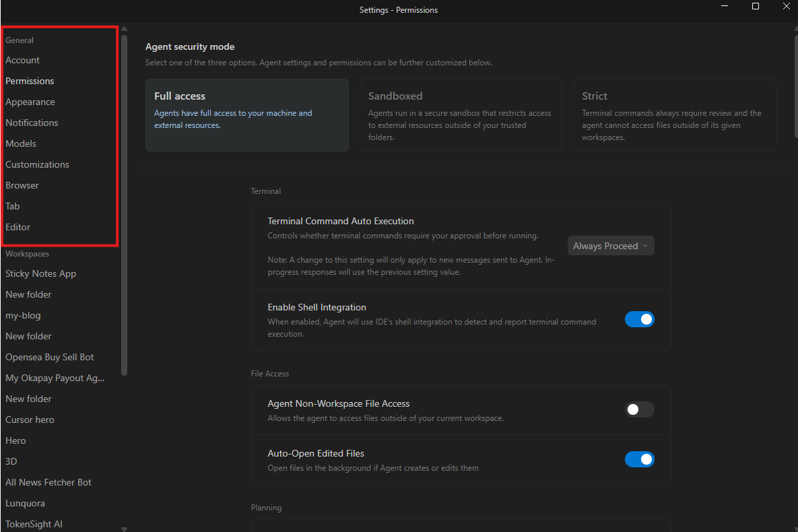Maximize the Settings window
The width and height of the screenshot is (798, 532).
756,6
